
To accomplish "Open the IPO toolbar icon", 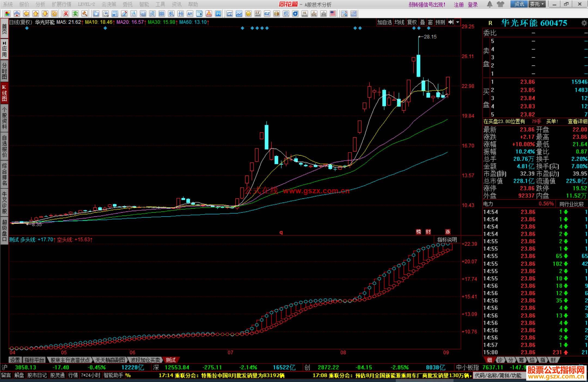I will [x=218, y=14].
